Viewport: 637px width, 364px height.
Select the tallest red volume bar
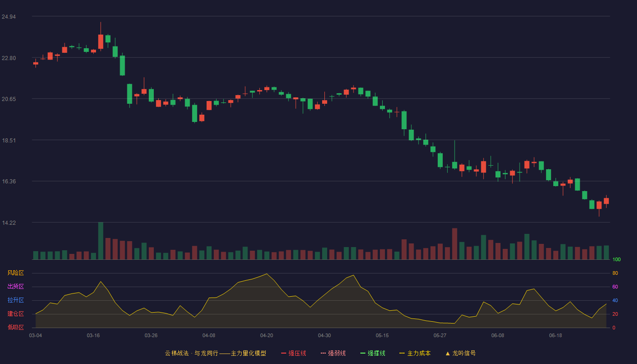coord(455,244)
